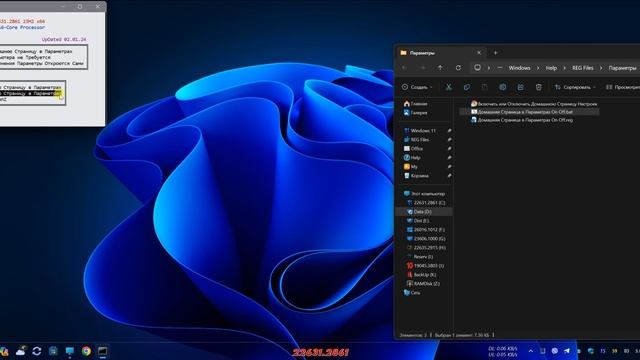The image size is (640, 360).
Task: Open drive 22635.2915 (H:)
Action: click(x=426, y=248)
